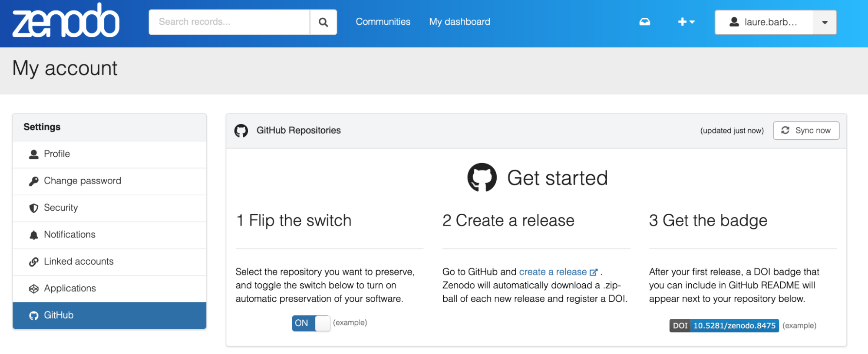Follow the create a release link

point(553,272)
